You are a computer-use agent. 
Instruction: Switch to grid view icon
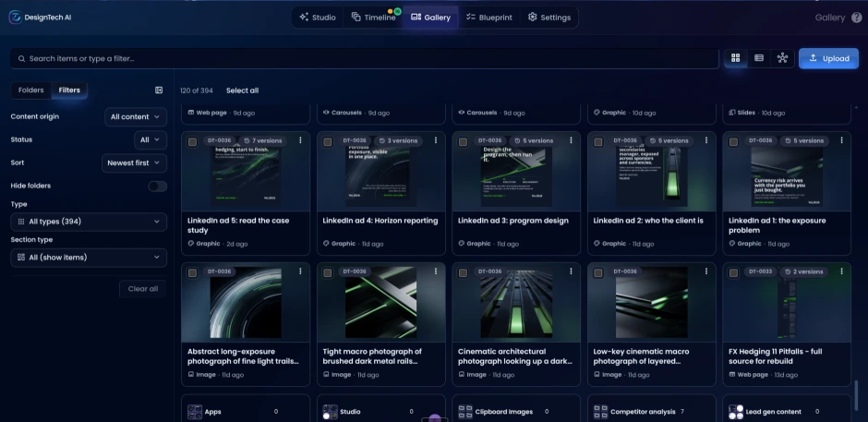click(x=736, y=58)
